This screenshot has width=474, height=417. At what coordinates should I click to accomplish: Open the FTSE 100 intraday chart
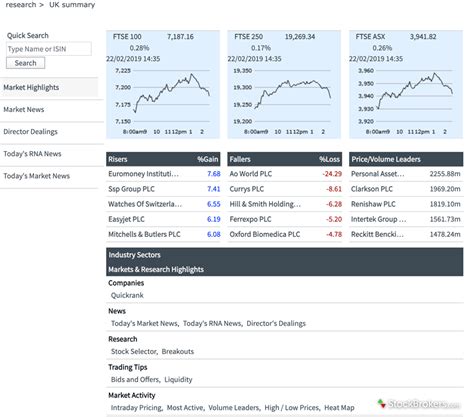click(163, 101)
